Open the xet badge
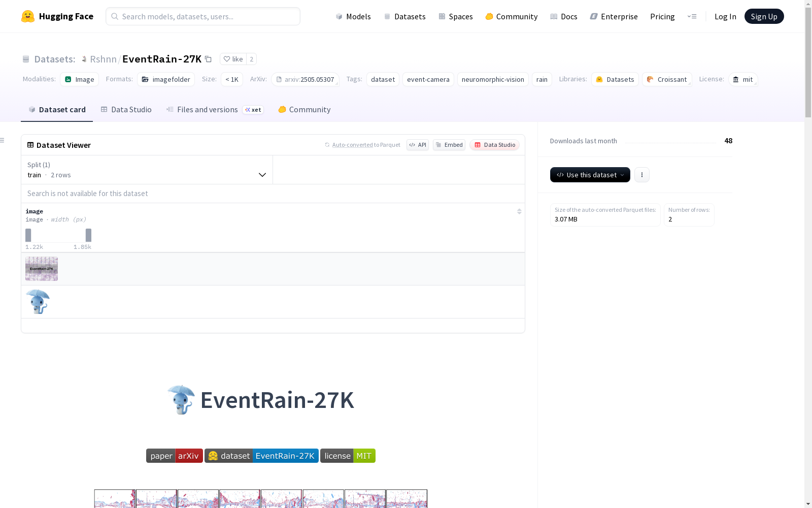Viewport: 812px width, 508px height. [x=253, y=110]
